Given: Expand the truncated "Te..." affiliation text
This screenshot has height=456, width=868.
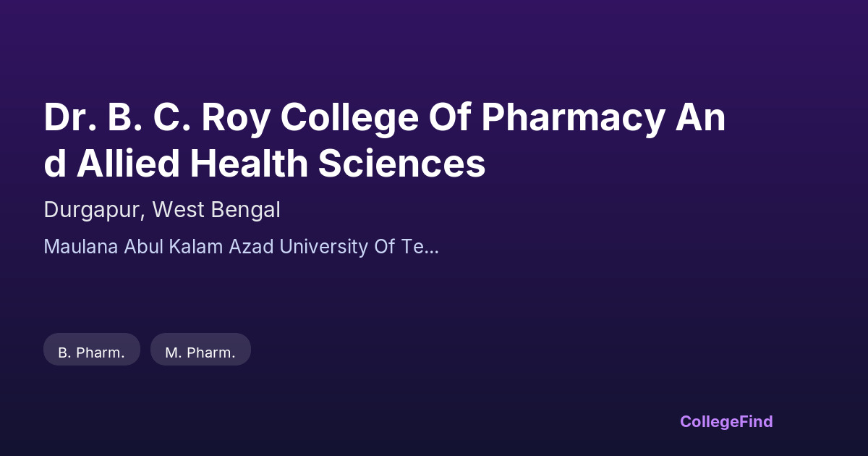Looking at the screenshot, I should 421,247.
